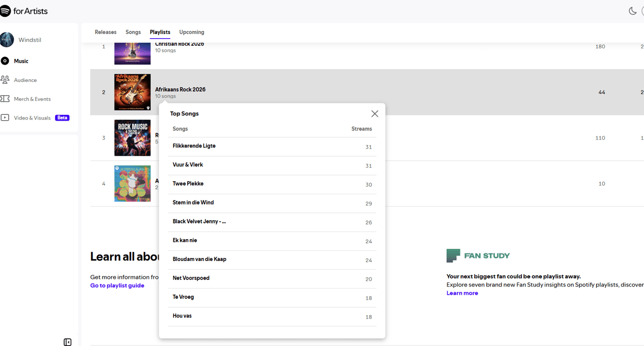
Task: Click the Fan Study logo icon
Action: point(453,255)
